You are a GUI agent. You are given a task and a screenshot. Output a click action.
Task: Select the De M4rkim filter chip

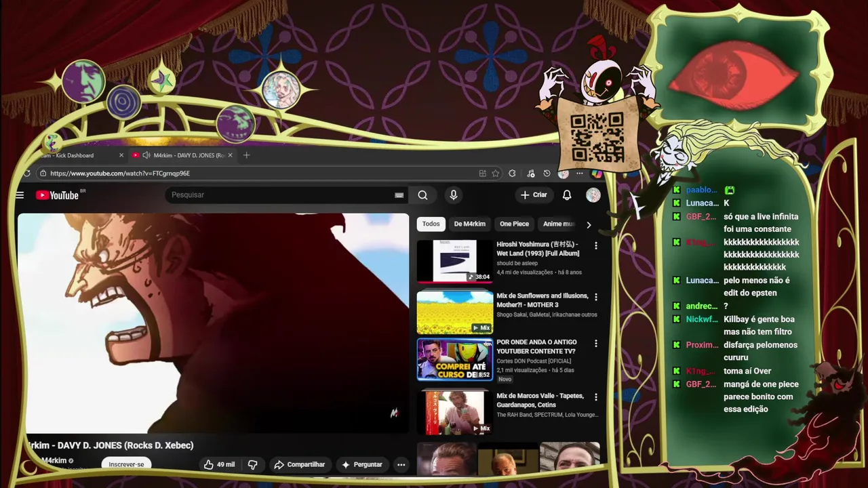pyautogui.click(x=470, y=224)
